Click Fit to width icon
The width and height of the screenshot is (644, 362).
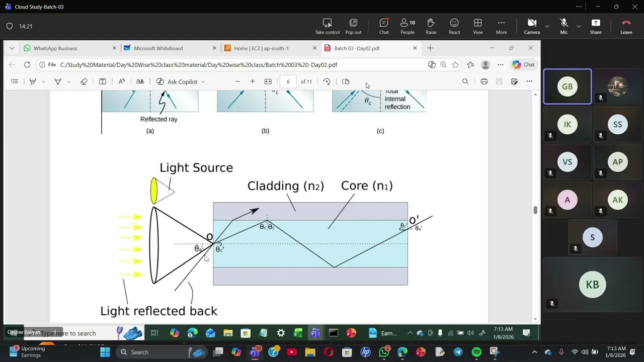[x=268, y=81]
